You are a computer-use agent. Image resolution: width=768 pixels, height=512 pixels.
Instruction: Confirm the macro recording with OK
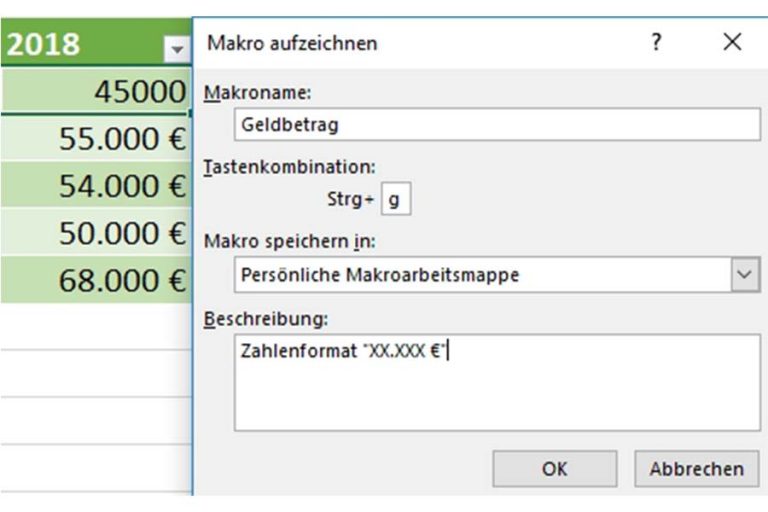[x=554, y=468]
